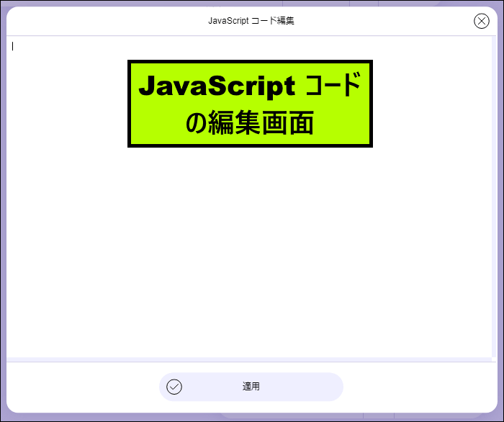Viewport: 504px width, 422px height.
Task: Click the 適用 text label
Action: (251, 387)
